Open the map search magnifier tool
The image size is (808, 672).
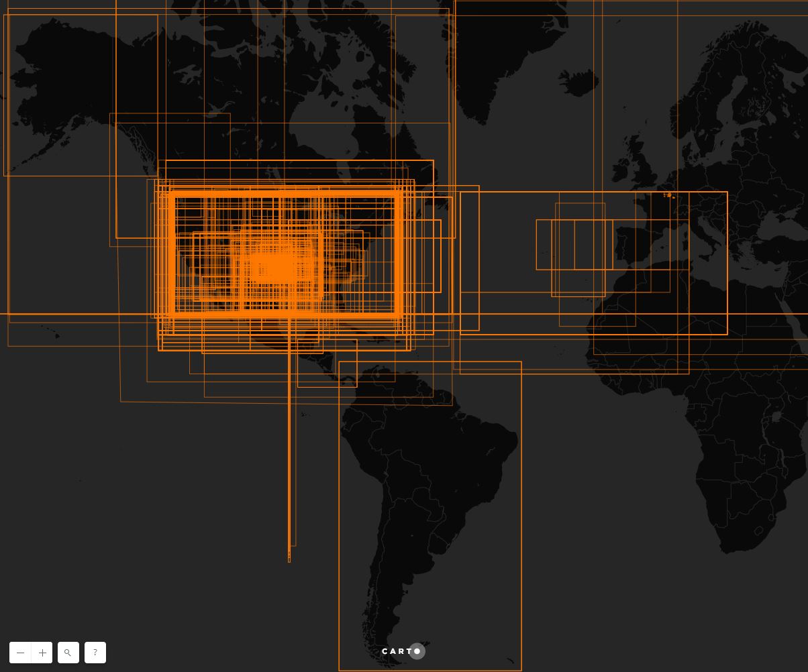(x=68, y=653)
